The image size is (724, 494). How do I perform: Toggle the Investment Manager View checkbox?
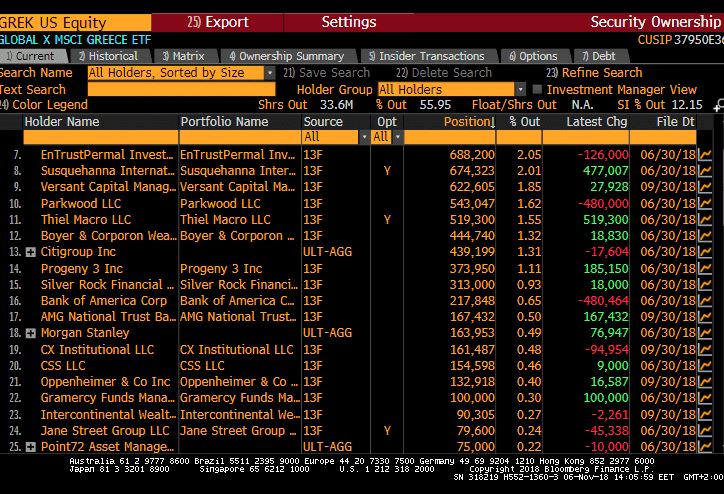537,89
